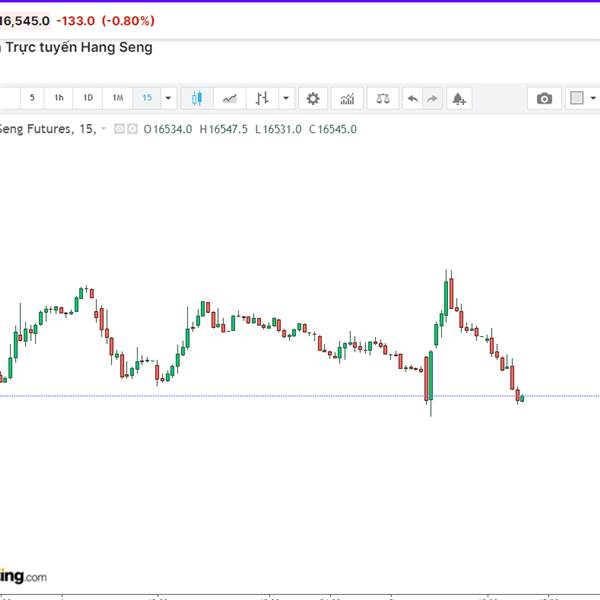Select the 5 minute interval

click(32, 98)
